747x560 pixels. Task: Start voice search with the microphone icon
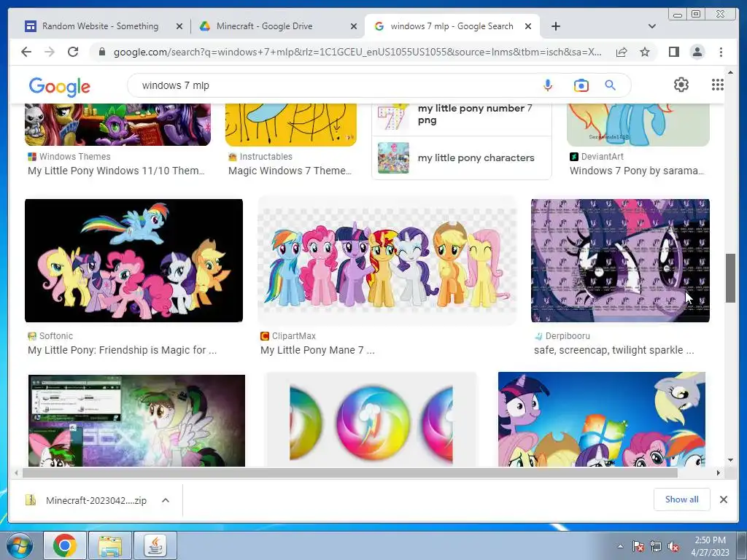click(548, 86)
